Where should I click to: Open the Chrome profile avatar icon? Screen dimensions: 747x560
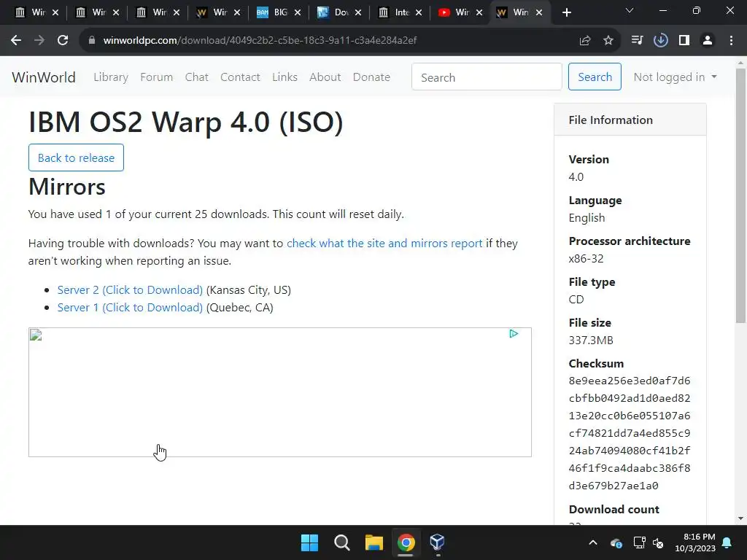click(708, 41)
